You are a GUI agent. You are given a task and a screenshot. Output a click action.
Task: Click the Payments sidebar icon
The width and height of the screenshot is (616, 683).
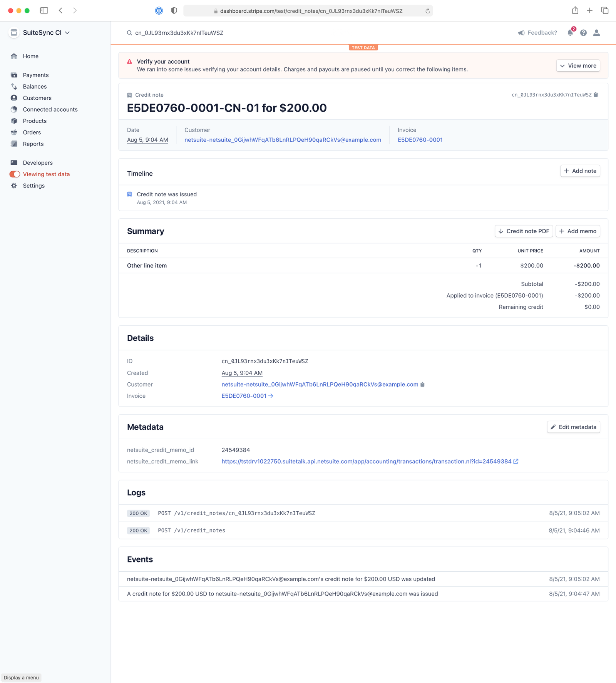point(14,75)
